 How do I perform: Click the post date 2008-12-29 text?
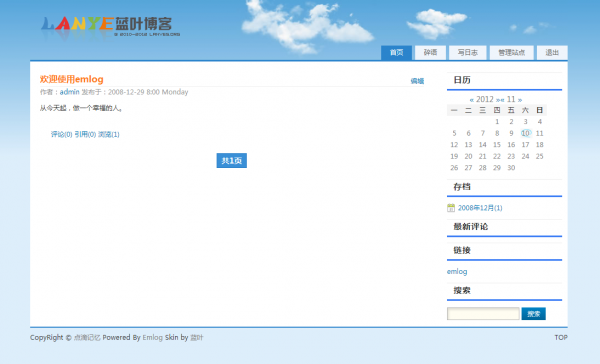126,92
